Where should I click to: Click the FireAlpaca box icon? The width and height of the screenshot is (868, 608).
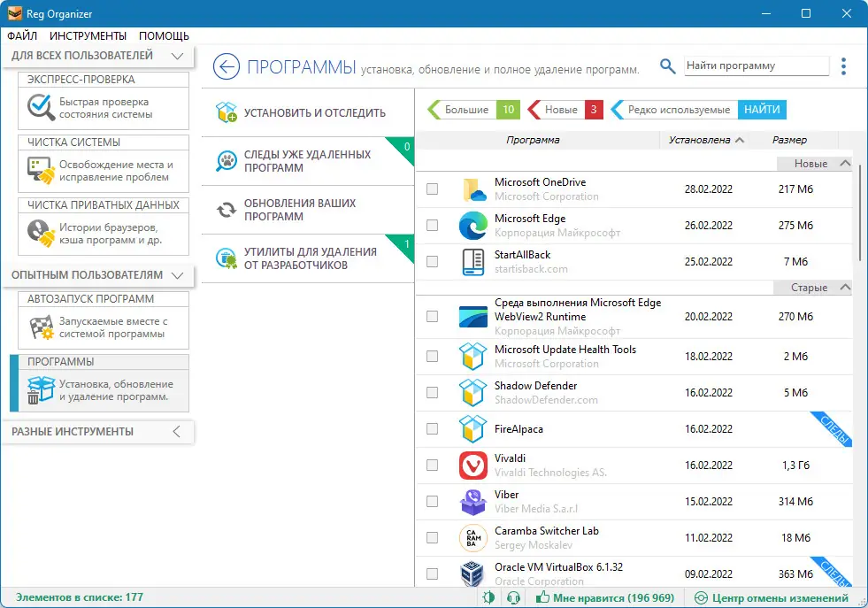(x=473, y=429)
